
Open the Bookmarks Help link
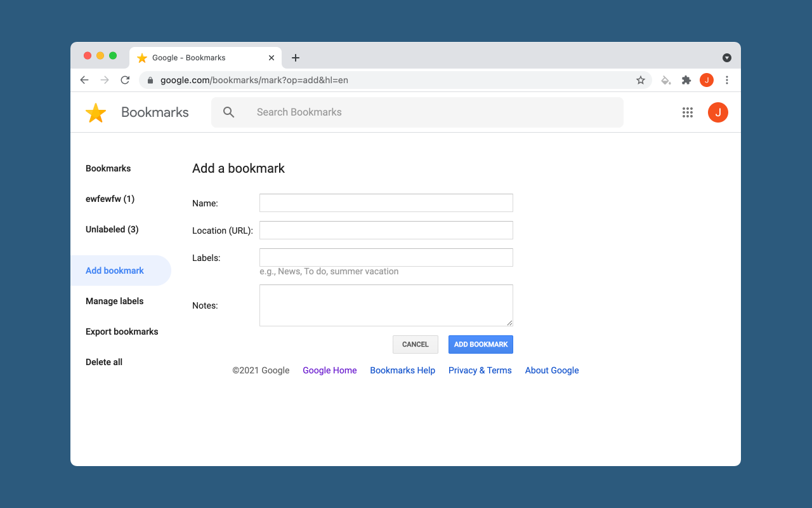pyautogui.click(x=402, y=370)
